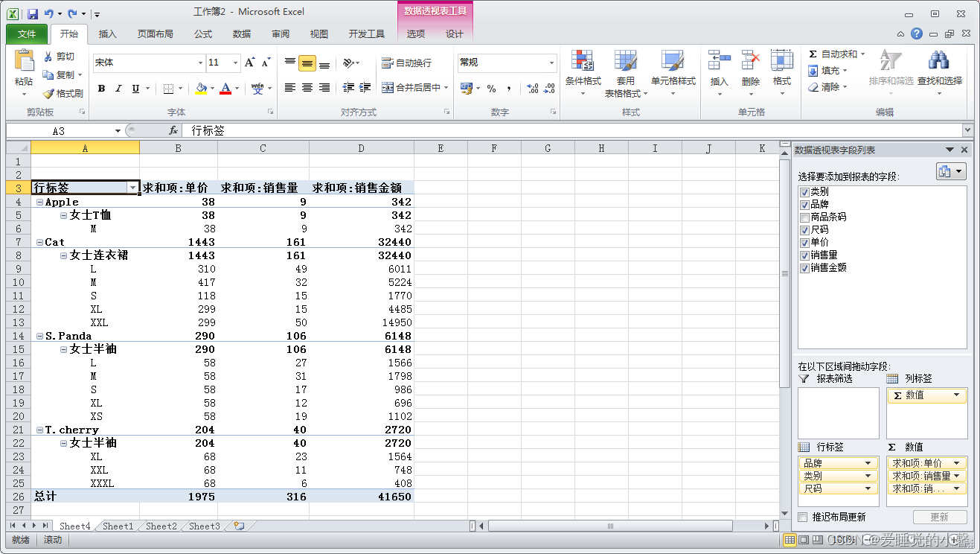The image size is (980, 554).
Task: Open the fill color picker arrow
Action: 212,89
